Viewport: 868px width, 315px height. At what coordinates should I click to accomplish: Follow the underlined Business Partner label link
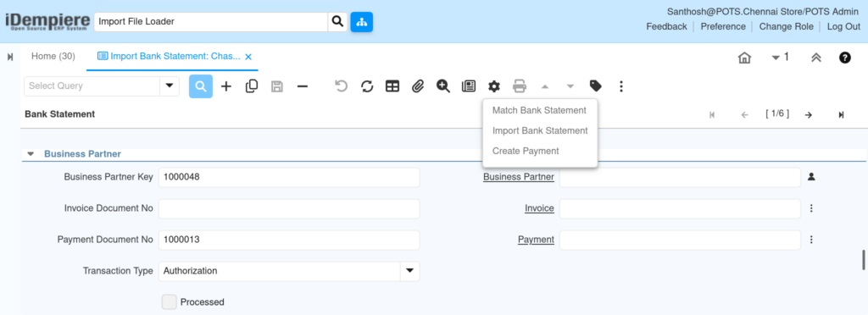(518, 177)
